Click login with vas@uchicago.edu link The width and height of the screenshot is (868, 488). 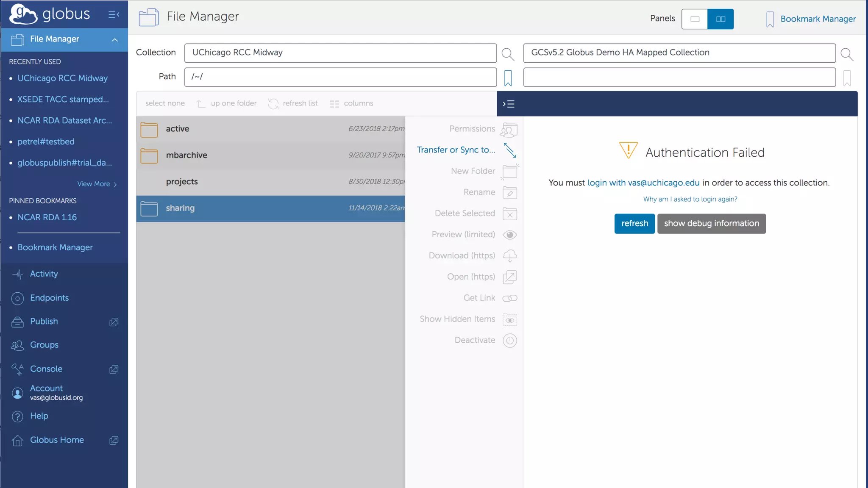coord(643,183)
